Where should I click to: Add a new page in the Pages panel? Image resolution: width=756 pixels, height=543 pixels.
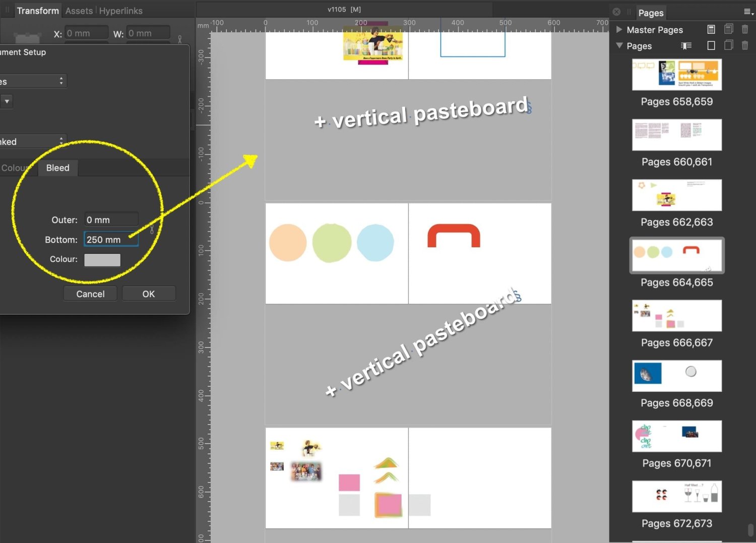pos(711,45)
